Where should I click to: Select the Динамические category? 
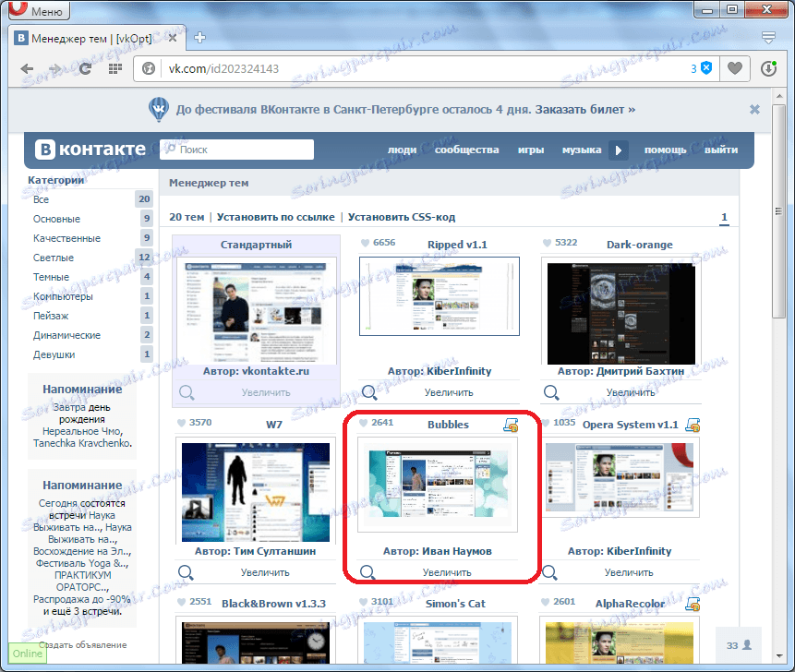(90, 335)
